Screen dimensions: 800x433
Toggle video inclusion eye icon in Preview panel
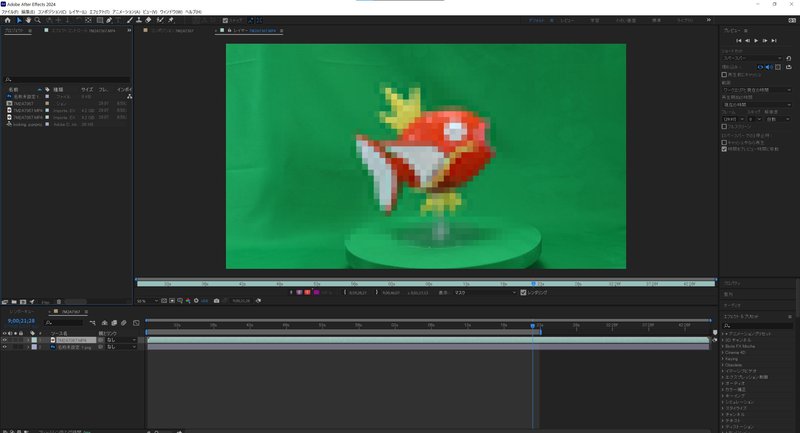[x=760, y=67]
